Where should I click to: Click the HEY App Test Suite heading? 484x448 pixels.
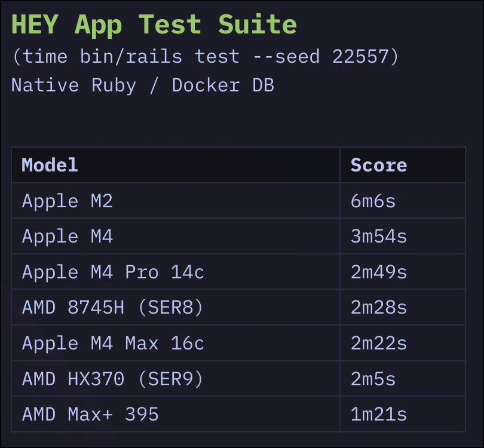coord(154,25)
